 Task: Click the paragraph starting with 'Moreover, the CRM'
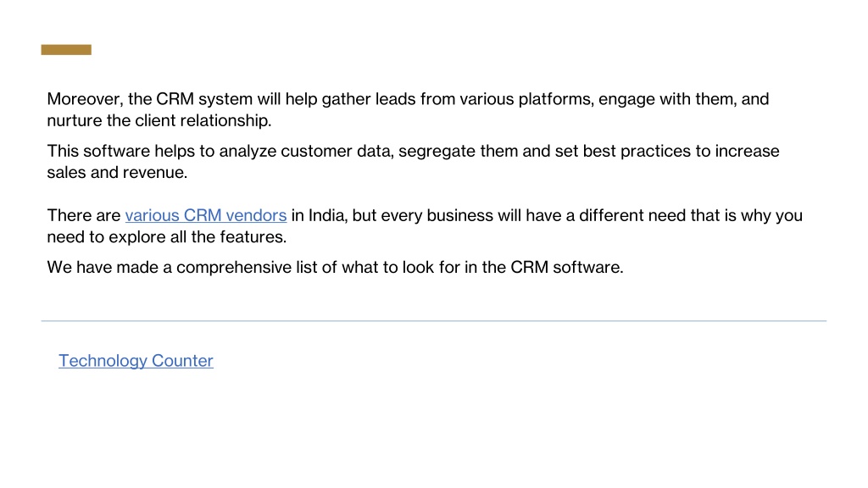[x=408, y=109]
